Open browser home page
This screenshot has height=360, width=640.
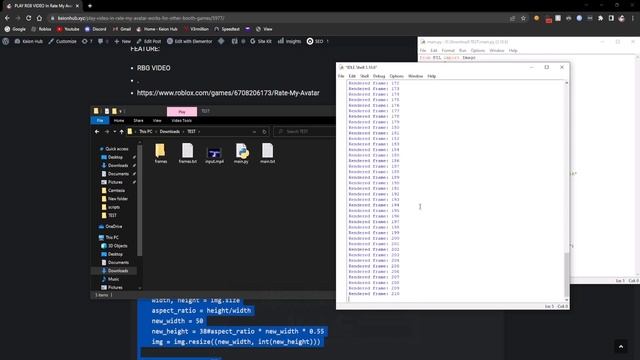[x=39, y=18]
